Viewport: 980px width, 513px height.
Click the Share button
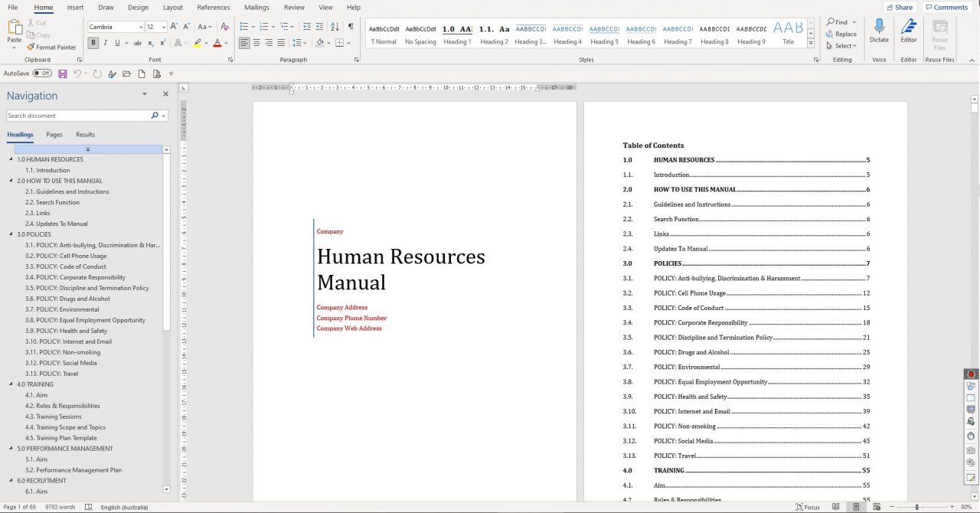click(x=900, y=7)
